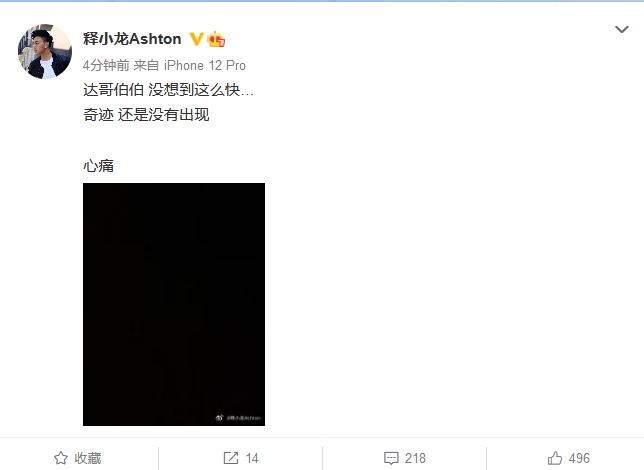The image size is (644, 470).
Task: Click like count 496
Action: [579, 458]
